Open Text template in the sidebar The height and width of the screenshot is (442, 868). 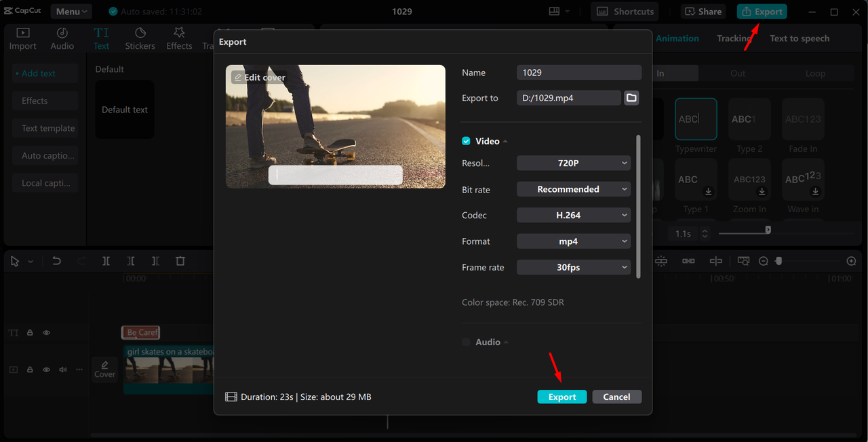click(x=45, y=128)
